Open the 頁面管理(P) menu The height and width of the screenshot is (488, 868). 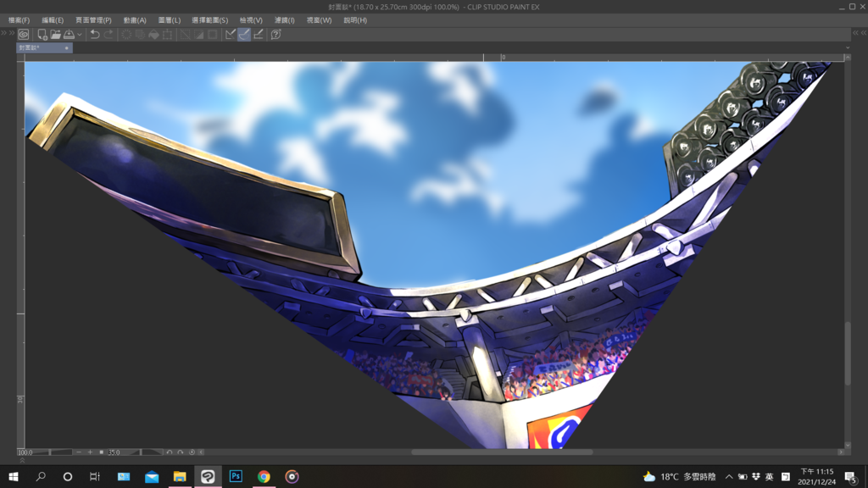click(93, 20)
